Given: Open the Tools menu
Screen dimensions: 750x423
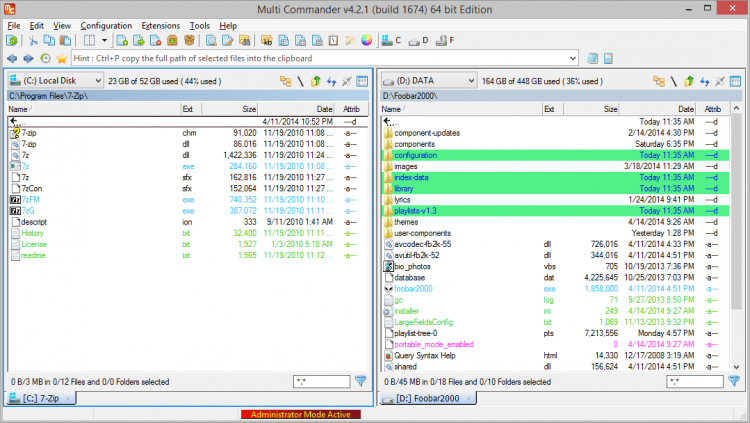Looking at the screenshot, I should point(199,26).
